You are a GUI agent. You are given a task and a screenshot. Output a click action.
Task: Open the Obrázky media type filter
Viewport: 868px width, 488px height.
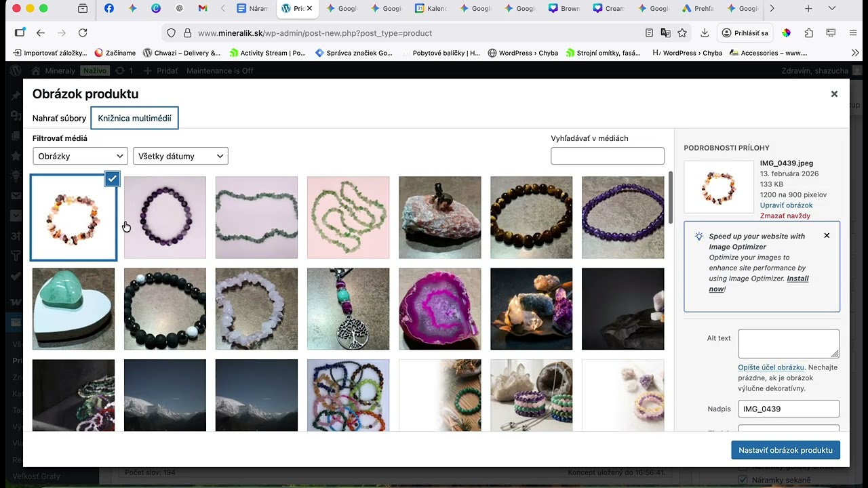(80, 157)
